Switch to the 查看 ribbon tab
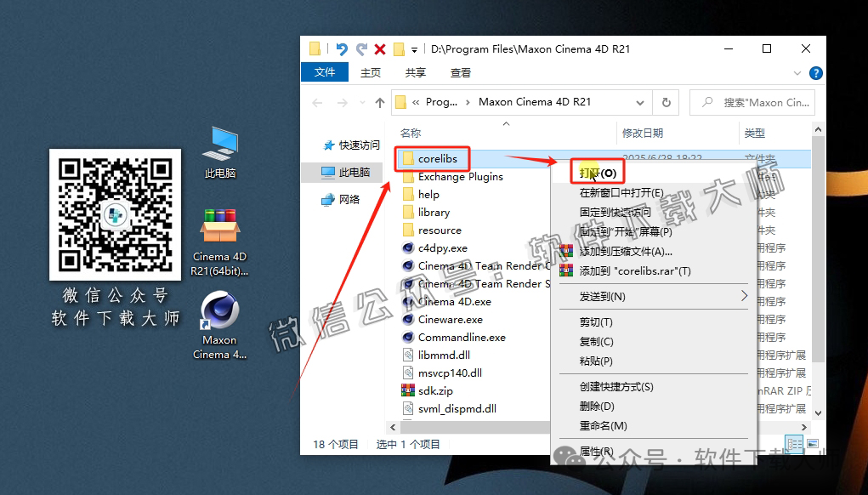This screenshot has height=495, width=868. pyautogui.click(x=459, y=72)
